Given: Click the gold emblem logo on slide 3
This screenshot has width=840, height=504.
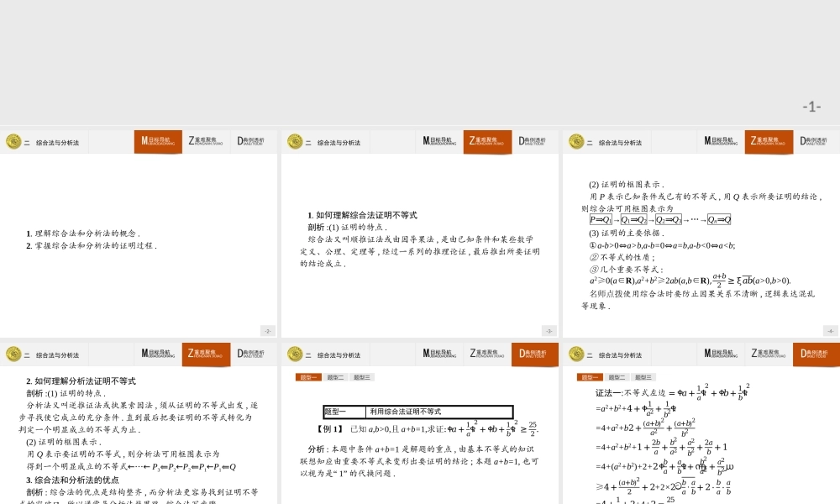Looking at the screenshot, I should point(295,142).
